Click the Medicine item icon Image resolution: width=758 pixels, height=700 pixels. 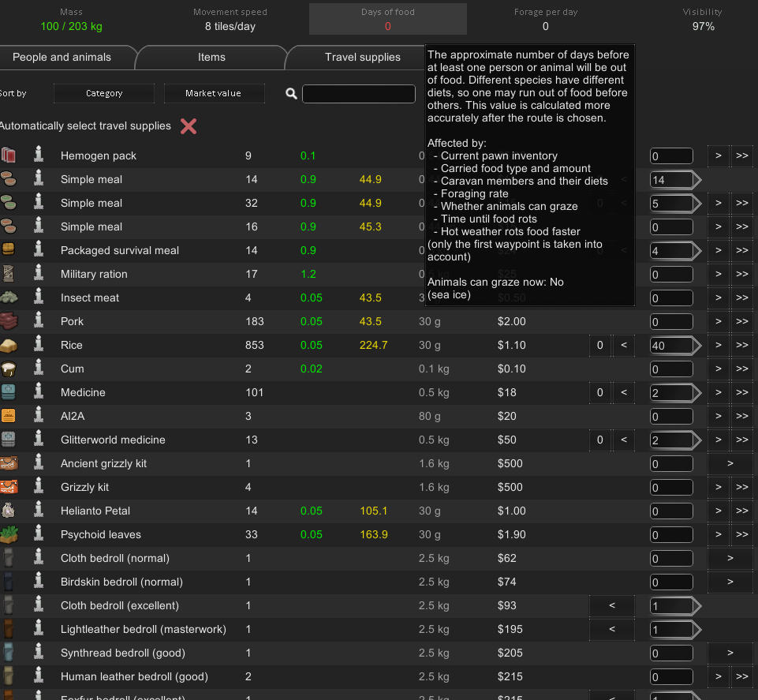tap(9, 392)
